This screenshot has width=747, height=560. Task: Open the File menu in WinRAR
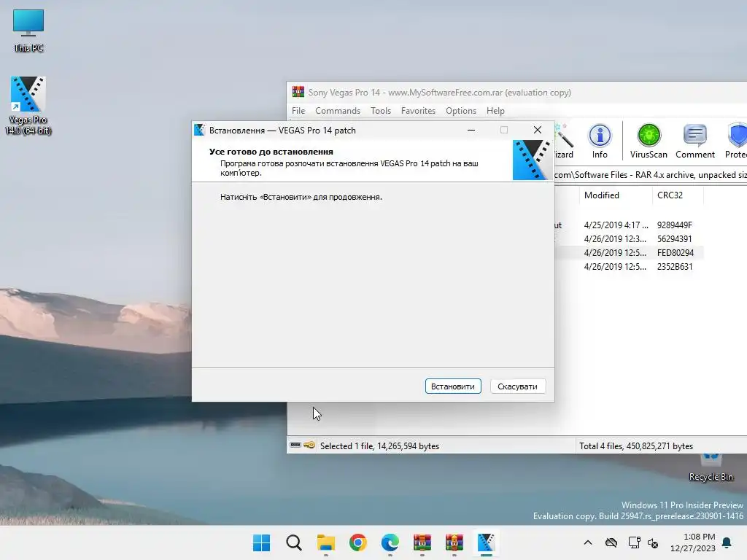(298, 111)
